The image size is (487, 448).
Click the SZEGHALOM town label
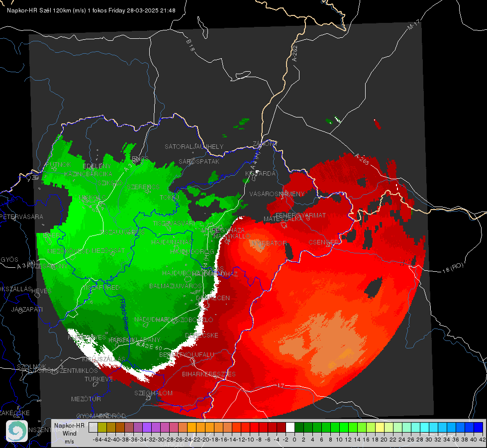[x=153, y=393]
